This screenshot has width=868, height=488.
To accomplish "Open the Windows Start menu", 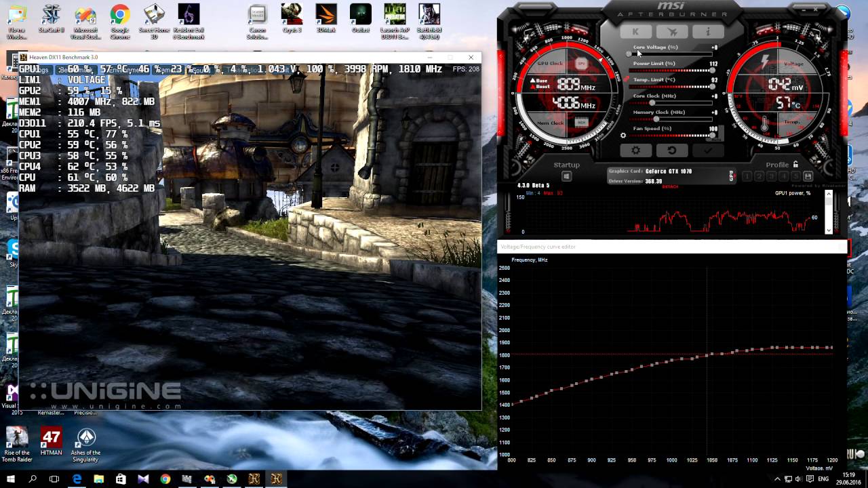I will [x=11, y=479].
